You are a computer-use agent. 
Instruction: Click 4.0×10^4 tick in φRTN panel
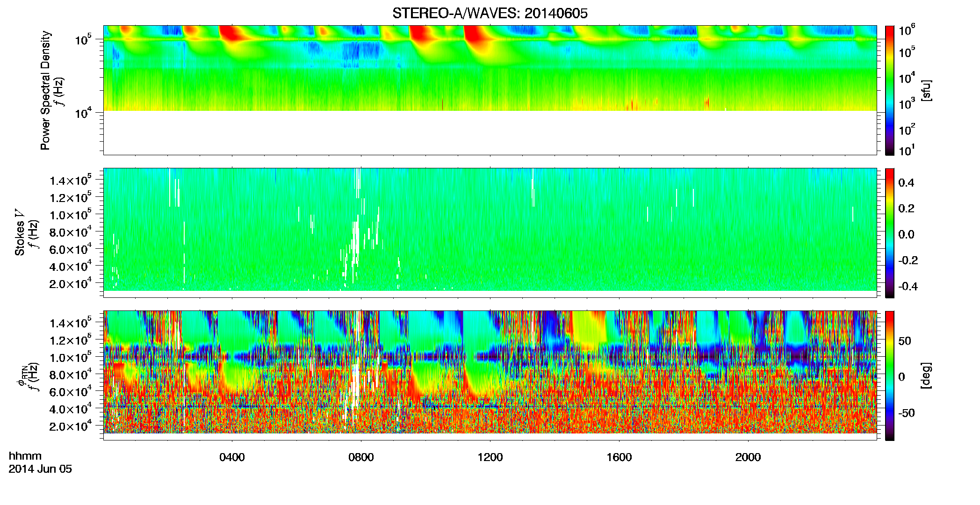71,408
